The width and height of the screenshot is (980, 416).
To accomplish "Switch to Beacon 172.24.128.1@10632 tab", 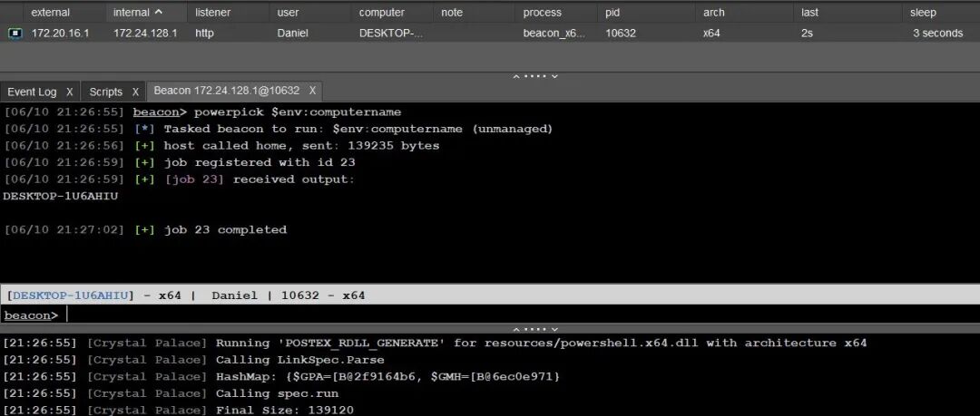I will point(226,91).
